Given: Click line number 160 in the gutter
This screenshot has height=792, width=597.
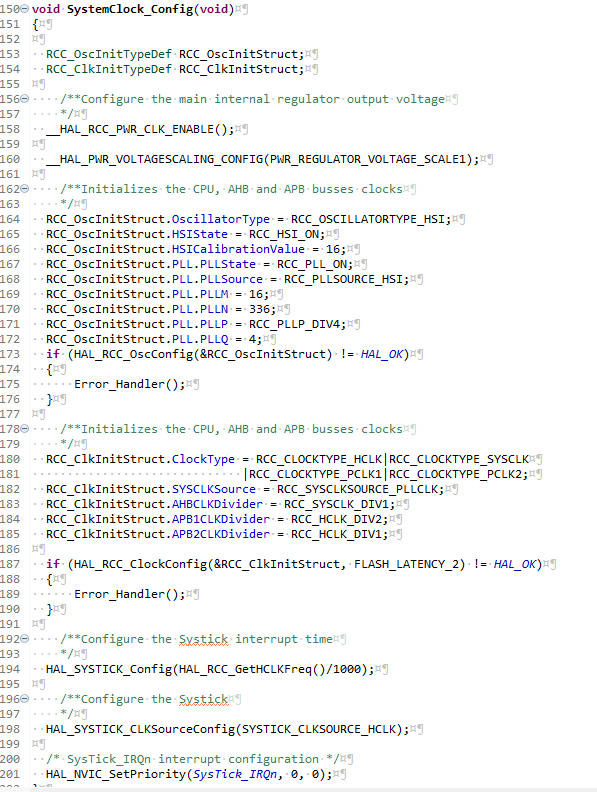Looking at the screenshot, I should click(10, 160).
